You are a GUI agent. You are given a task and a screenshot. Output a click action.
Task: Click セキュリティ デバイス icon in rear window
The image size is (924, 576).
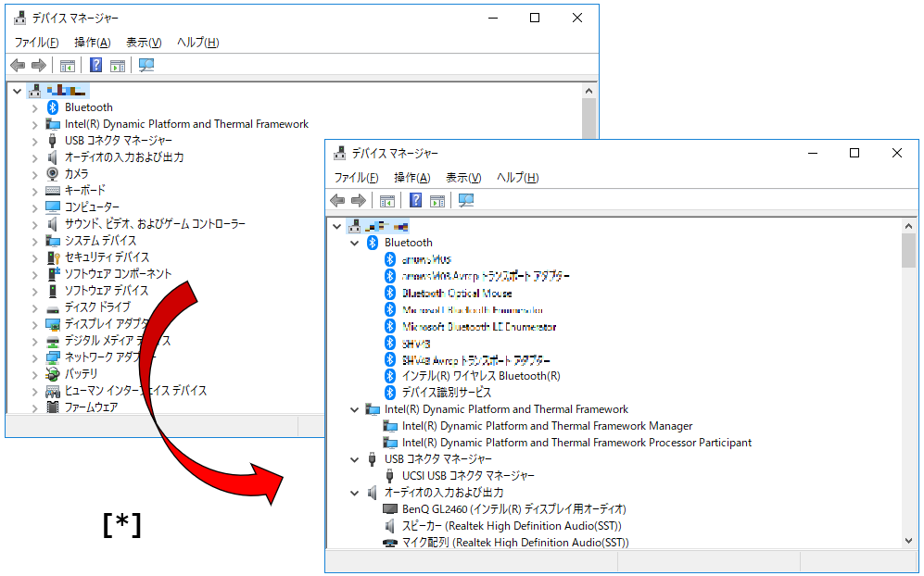pyautogui.click(x=53, y=257)
